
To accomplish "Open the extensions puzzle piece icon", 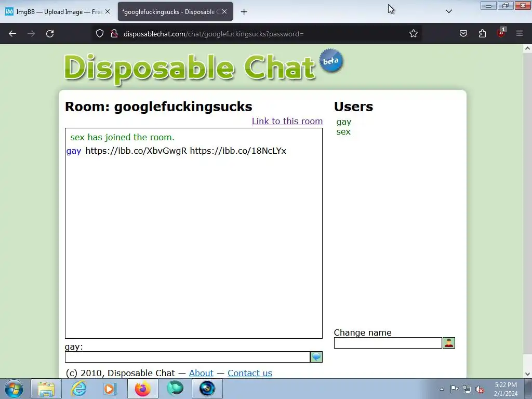I will tap(482, 34).
